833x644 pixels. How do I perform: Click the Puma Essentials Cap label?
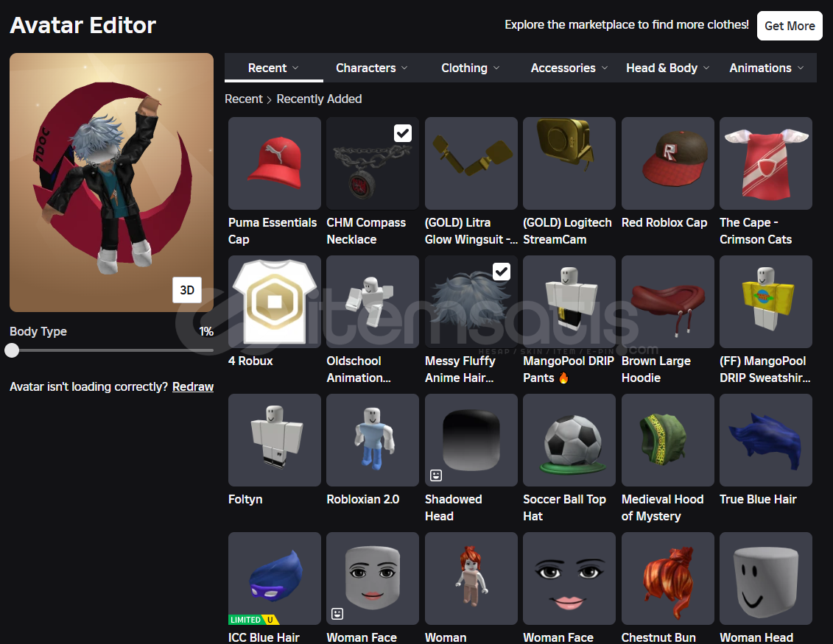[273, 230]
